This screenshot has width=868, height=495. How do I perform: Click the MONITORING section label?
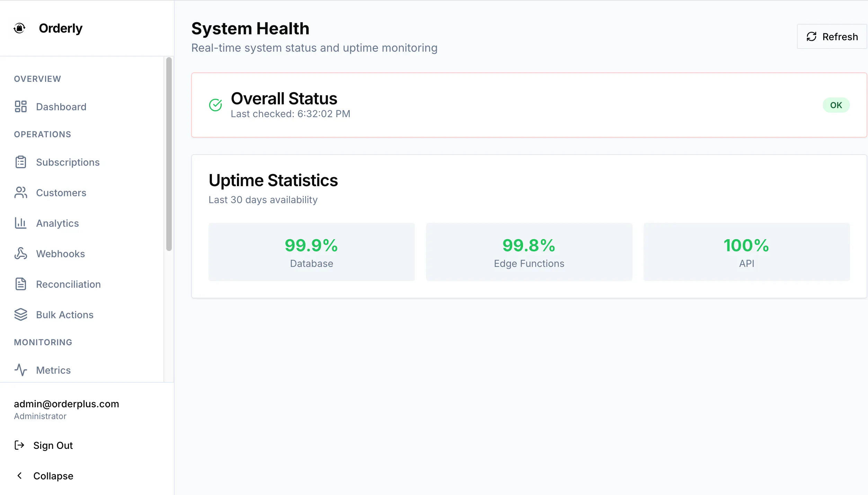[x=43, y=342]
